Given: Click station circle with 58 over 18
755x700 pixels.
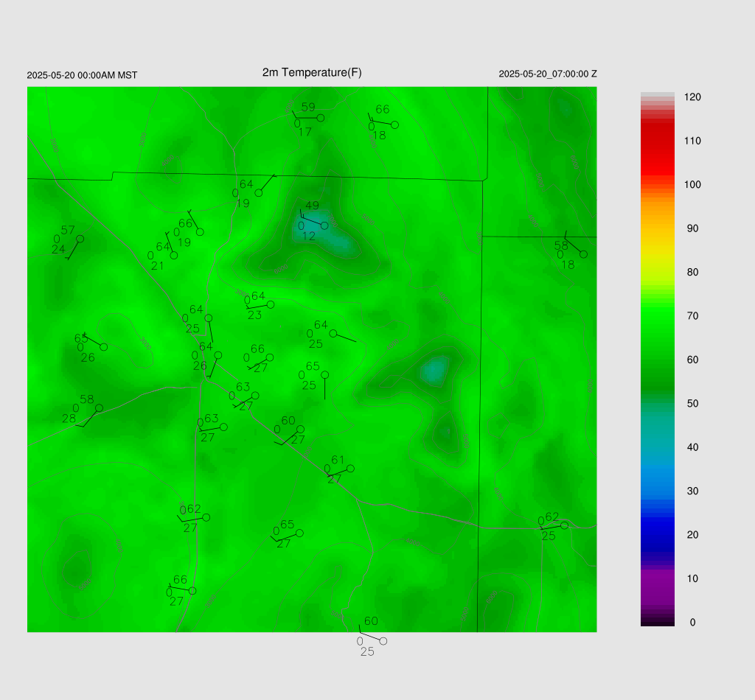Looking at the screenshot, I should click(x=584, y=254).
